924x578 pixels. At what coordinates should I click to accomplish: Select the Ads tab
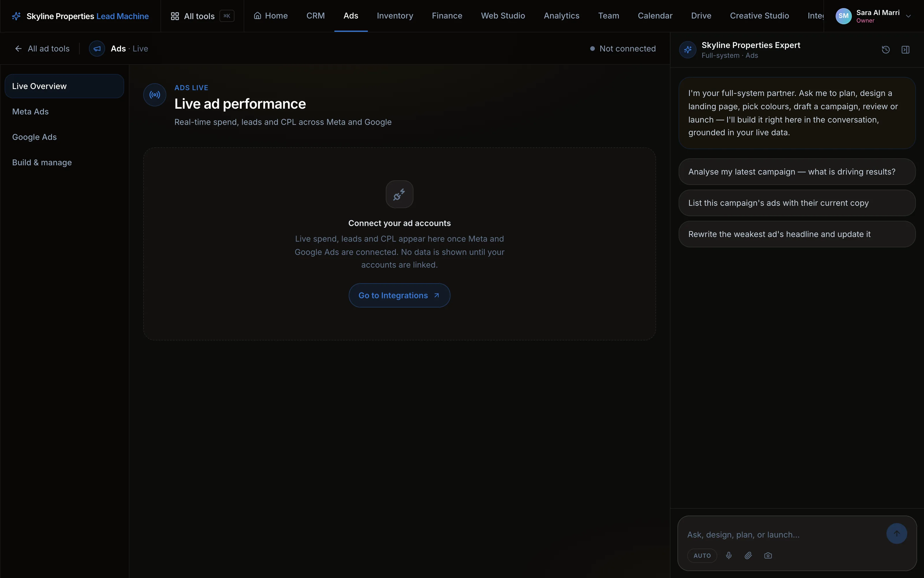point(351,16)
